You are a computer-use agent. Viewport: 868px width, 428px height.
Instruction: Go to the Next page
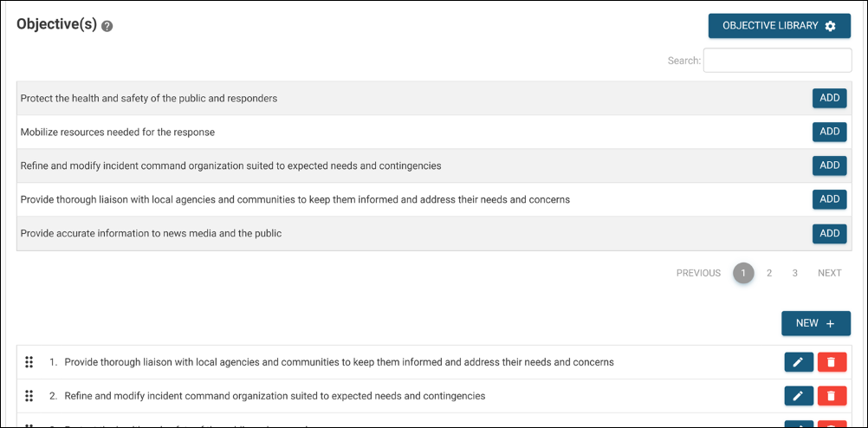point(829,273)
